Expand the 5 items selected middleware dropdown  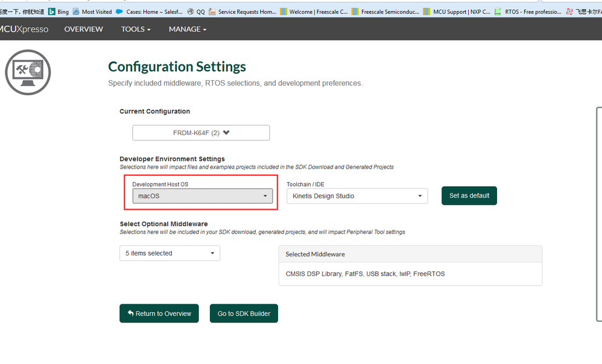click(x=170, y=253)
